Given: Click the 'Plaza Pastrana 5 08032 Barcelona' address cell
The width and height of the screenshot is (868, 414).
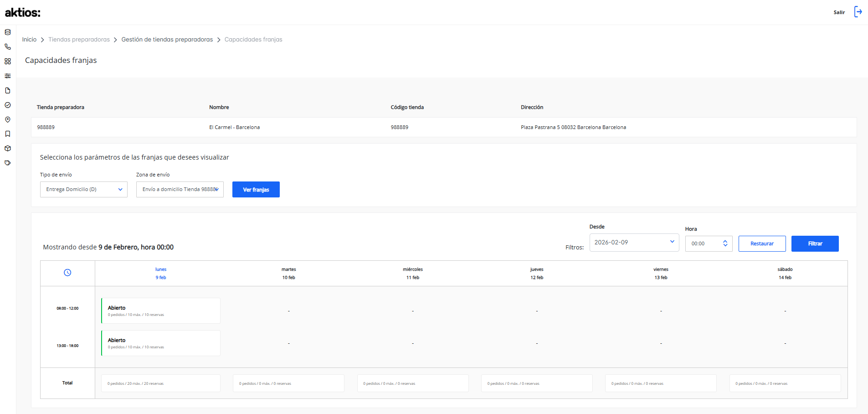Looking at the screenshot, I should tap(574, 127).
